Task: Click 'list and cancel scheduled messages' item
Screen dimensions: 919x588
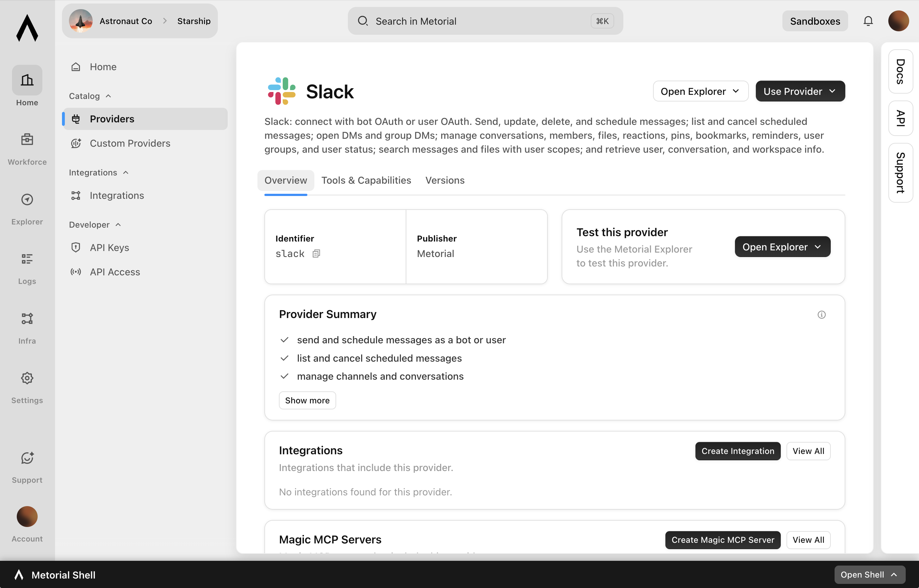Action: (x=379, y=358)
